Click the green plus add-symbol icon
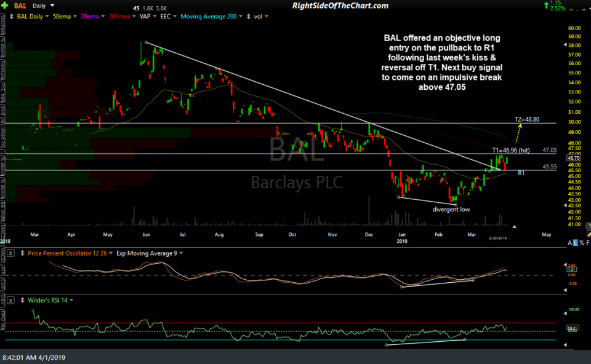 pyautogui.click(x=4, y=4)
